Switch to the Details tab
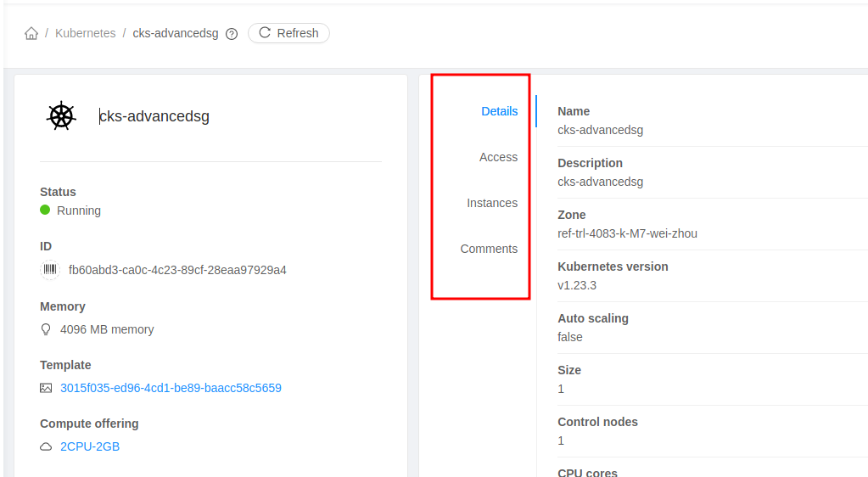Screen dimensions: 868x477 click(499, 111)
